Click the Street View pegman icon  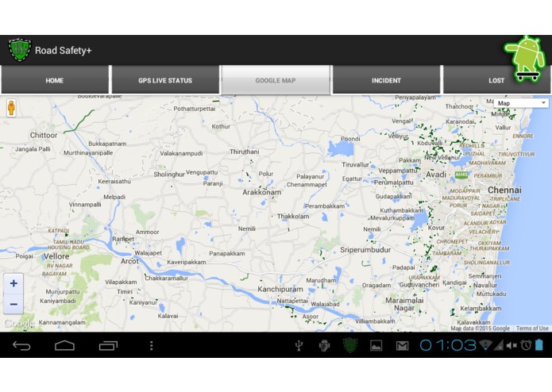[11, 108]
